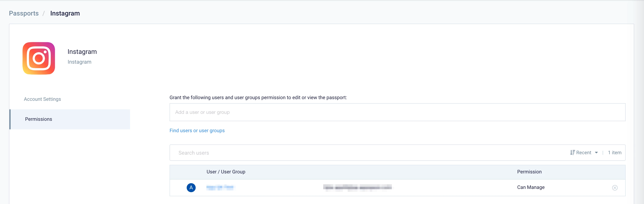Viewport: 644px width, 204px height.
Task: Click the blue 'A' user avatar
Action: [191, 187]
